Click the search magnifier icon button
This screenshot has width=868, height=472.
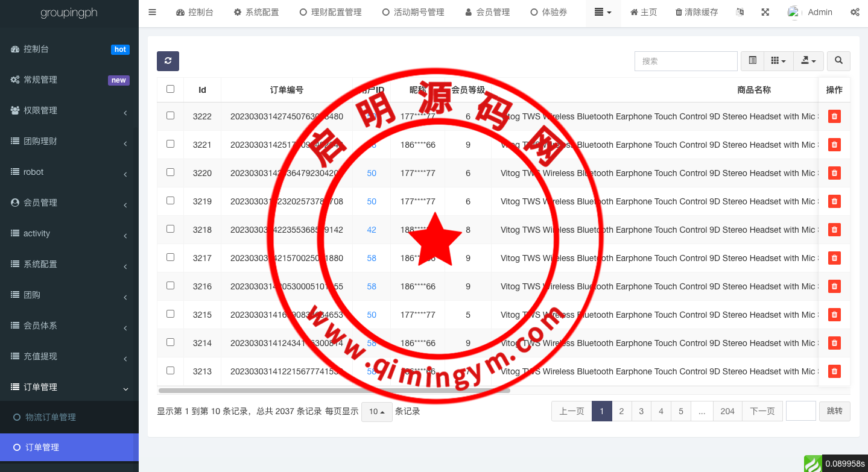(838, 61)
